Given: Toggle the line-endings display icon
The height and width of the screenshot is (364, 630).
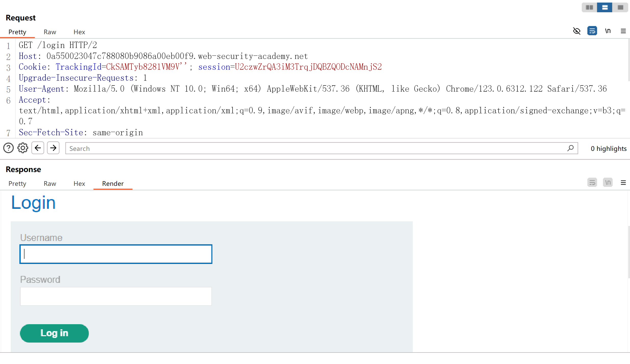Looking at the screenshot, I should pos(608,31).
